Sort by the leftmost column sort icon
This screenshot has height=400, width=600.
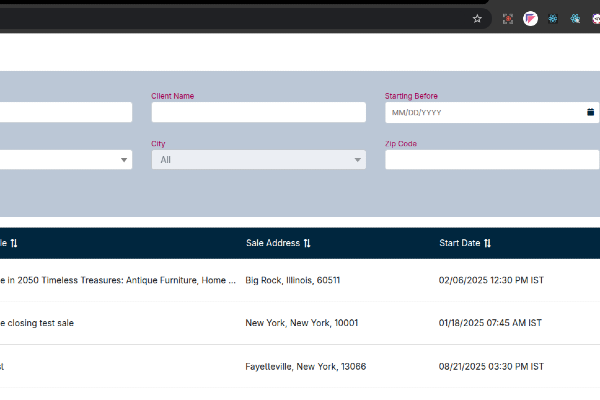pos(14,243)
